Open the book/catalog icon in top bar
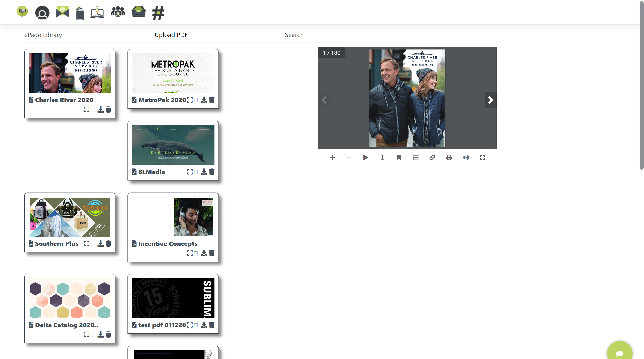Screen dimensions: 644x359 80,13
